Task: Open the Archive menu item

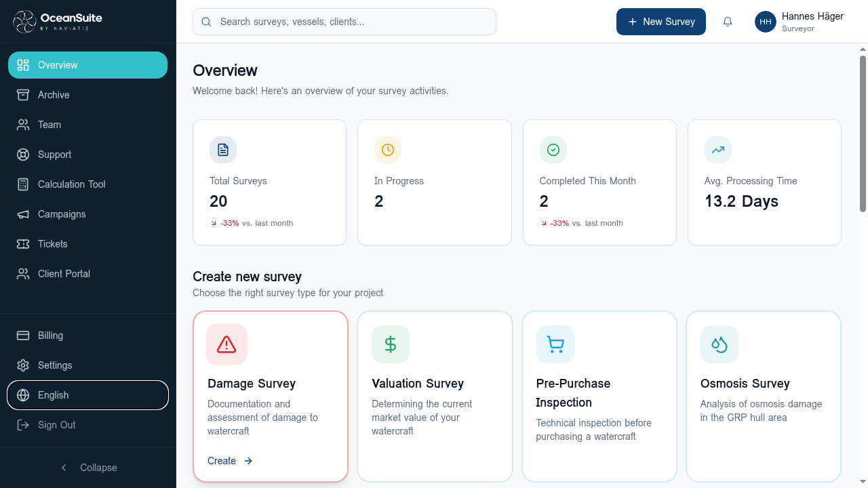Action: 88,95
